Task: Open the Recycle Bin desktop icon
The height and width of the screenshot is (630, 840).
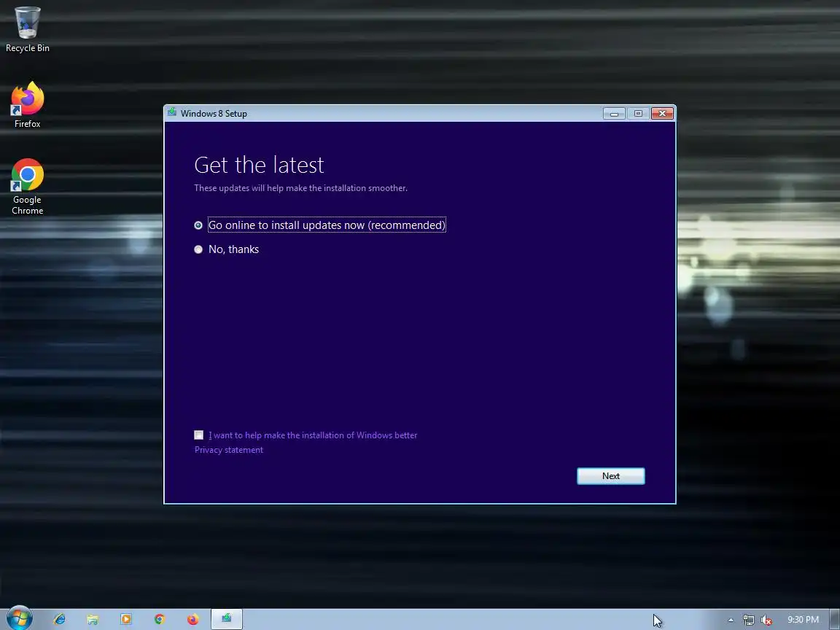Action: coord(27,29)
